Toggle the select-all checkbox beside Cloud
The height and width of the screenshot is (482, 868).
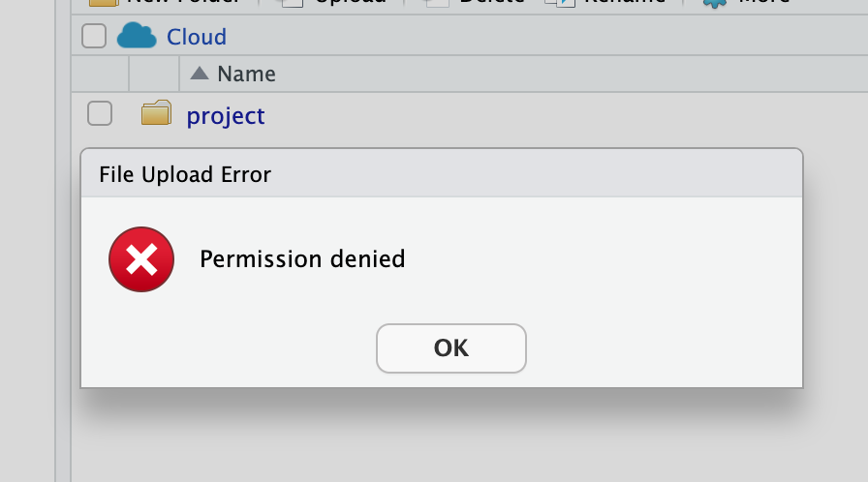point(94,37)
